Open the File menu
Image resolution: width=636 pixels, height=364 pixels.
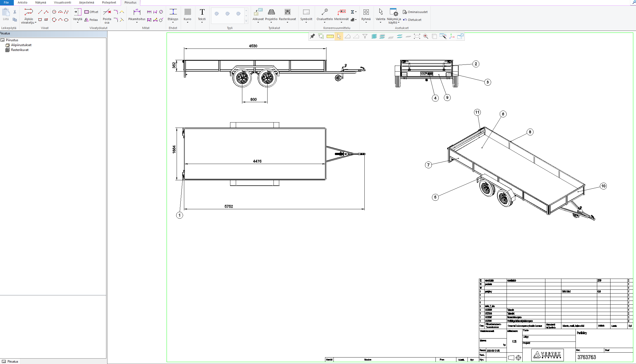pyautogui.click(x=6, y=2)
